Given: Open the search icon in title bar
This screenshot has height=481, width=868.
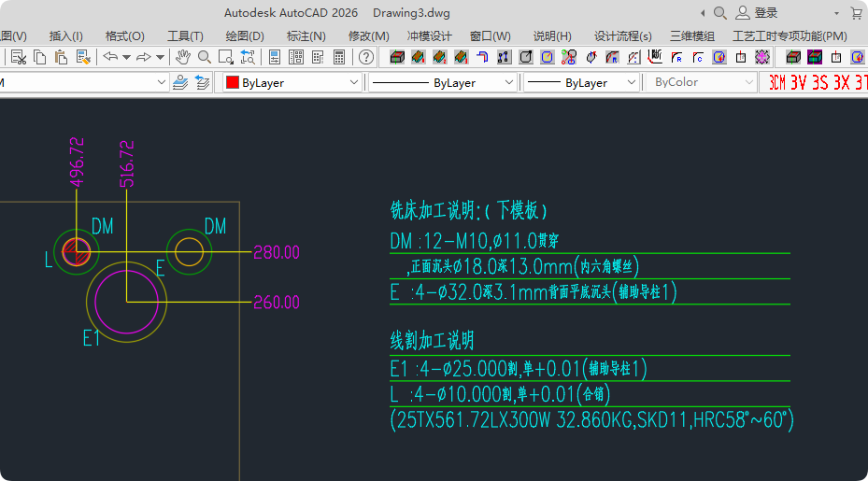Looking at the screenshot, I should [719, 13].
